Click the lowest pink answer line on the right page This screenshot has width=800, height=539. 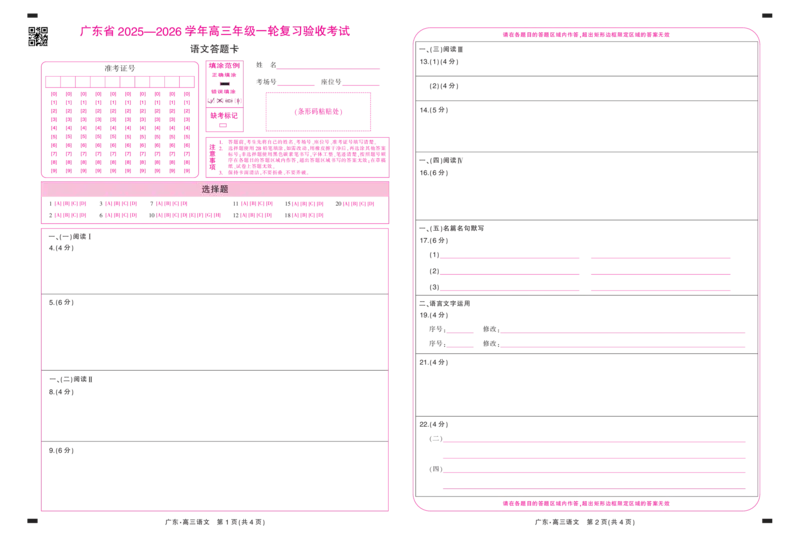(594, 490)
